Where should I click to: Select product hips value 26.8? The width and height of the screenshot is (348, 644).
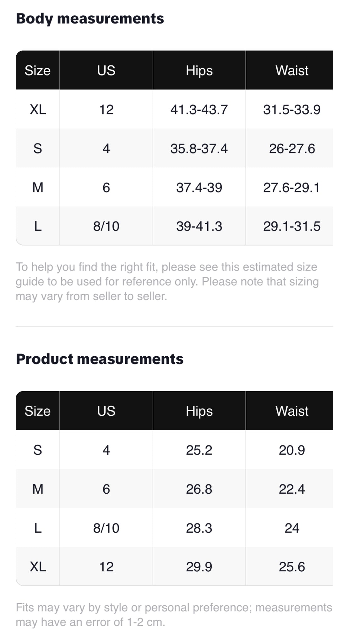(199, 489)
